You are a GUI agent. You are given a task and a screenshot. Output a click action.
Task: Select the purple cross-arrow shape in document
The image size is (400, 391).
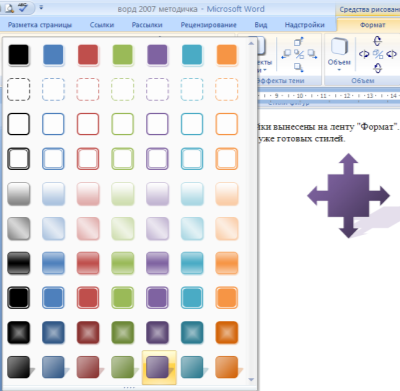point(348,196)
